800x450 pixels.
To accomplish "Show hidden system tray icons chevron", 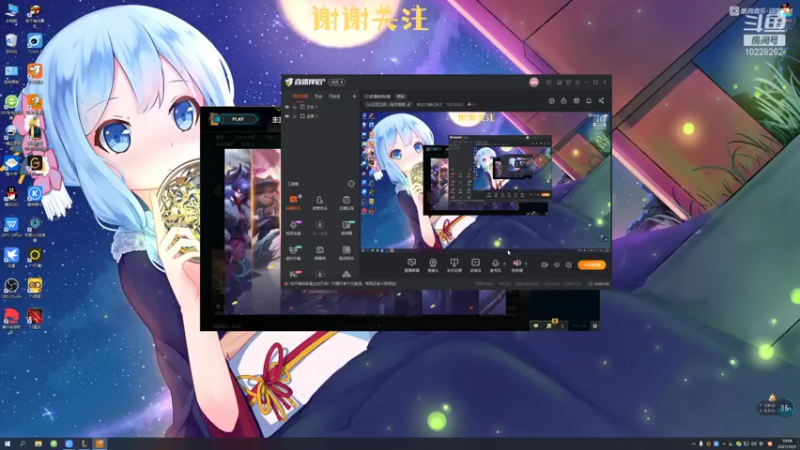I will pos(693,444).
